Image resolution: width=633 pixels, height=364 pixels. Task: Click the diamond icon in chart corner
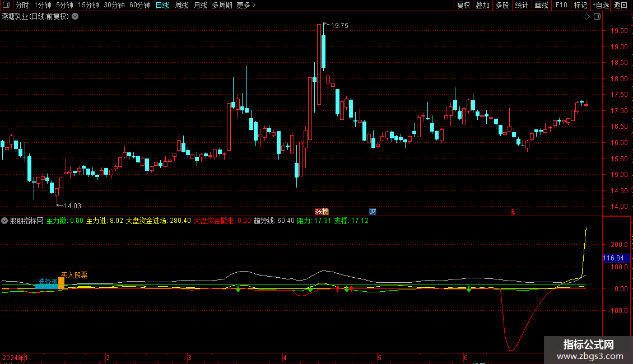587,17
